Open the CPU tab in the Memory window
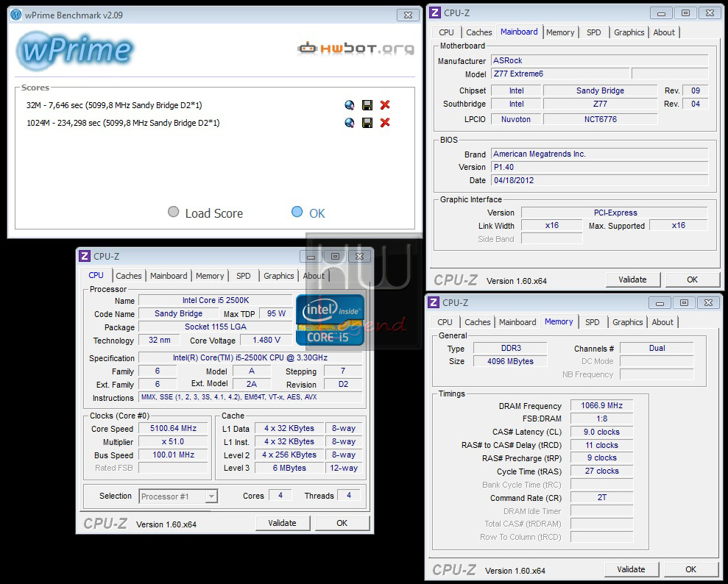The image size is (728, 584). 445,322
